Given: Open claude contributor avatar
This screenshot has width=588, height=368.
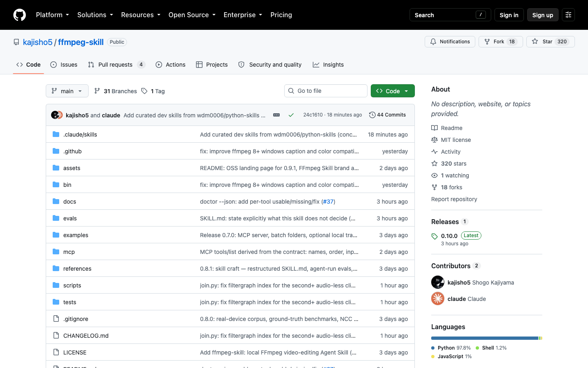Looking at the screenshot, I should point(438,298).
